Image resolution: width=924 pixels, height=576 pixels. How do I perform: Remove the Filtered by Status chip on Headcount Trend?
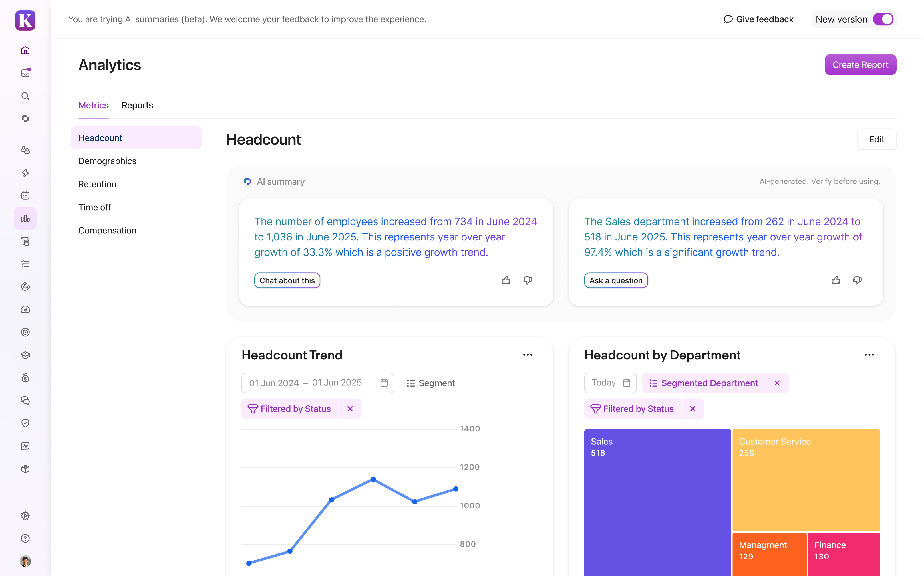click(x=350, y=409)
